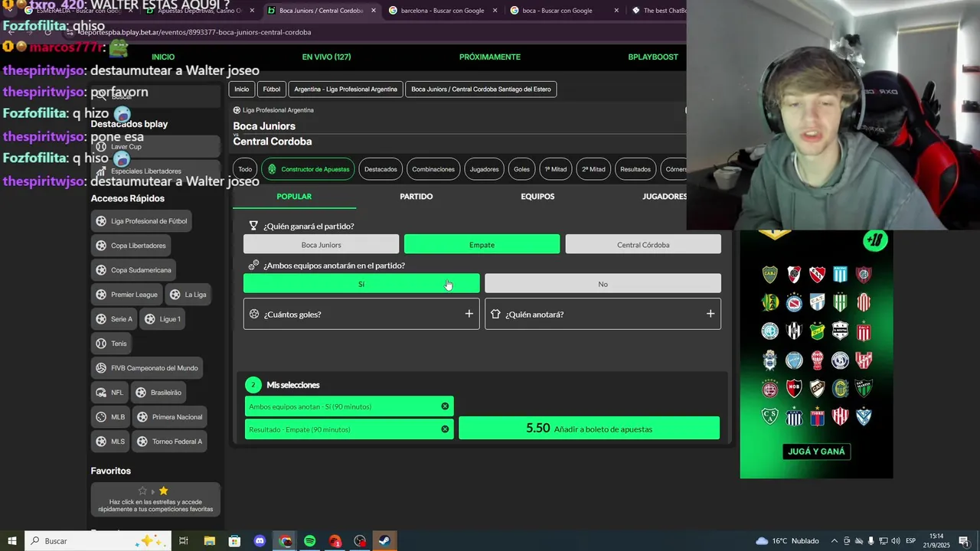This screenshot has height=551, width=980.
Task: Click the ball icon beside Ligue 1
Action: point(150,319)
